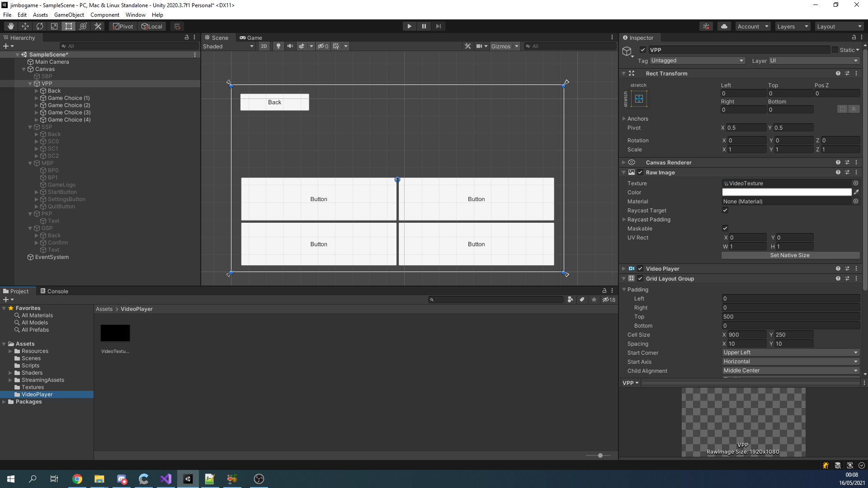Image resolution: width=868 pixels, height=488 pixels.
Task: Open Collab bug icon in toolbar
Action: point(706,26)
